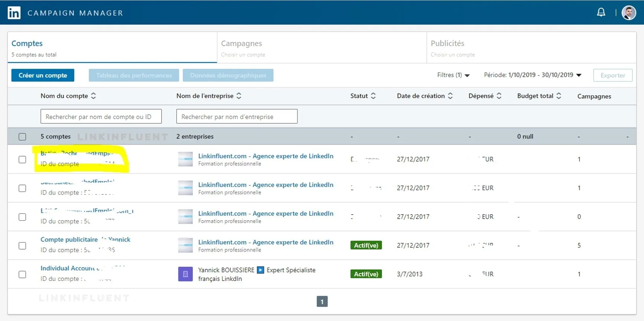The width and height of the screenshot is (644, 321).
Task: Click the Créer un compte button
Action: pyautogui.click(x=43, y=75)
